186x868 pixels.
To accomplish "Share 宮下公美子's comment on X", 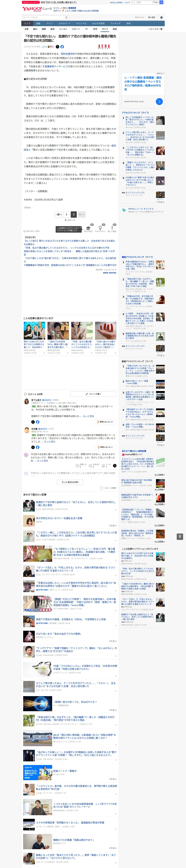I will [x=33, y=422].
